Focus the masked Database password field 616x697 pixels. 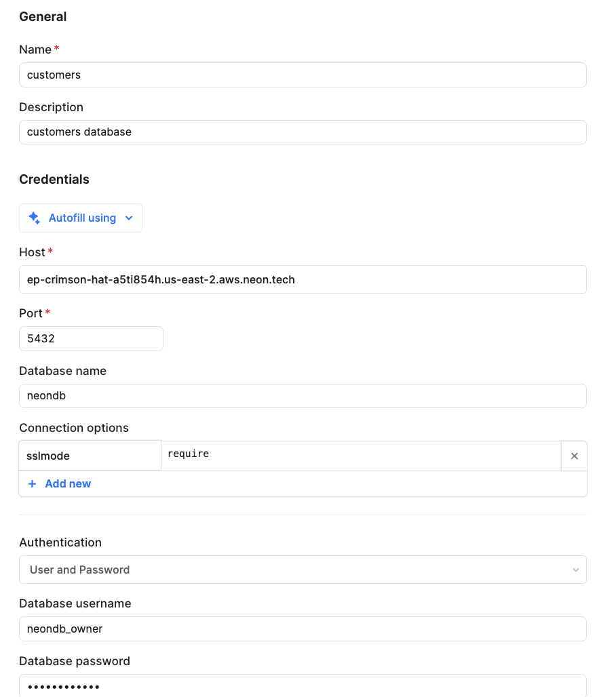click(303, 686)
